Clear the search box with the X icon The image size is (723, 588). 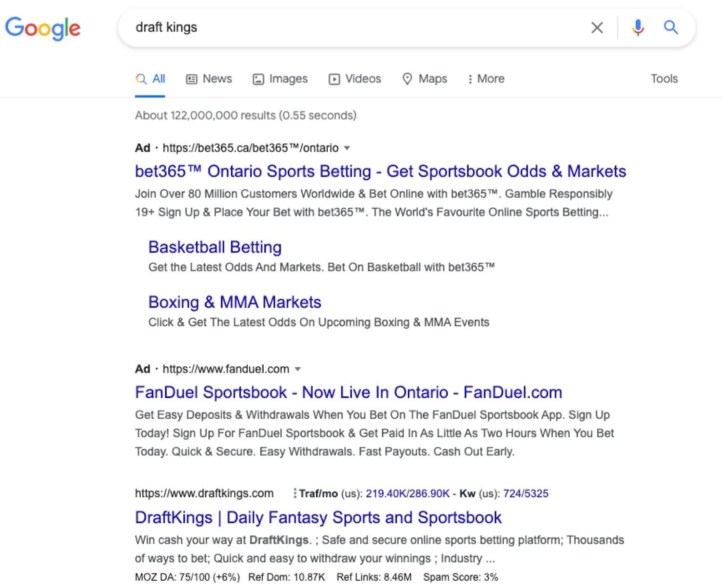[597, 28]
